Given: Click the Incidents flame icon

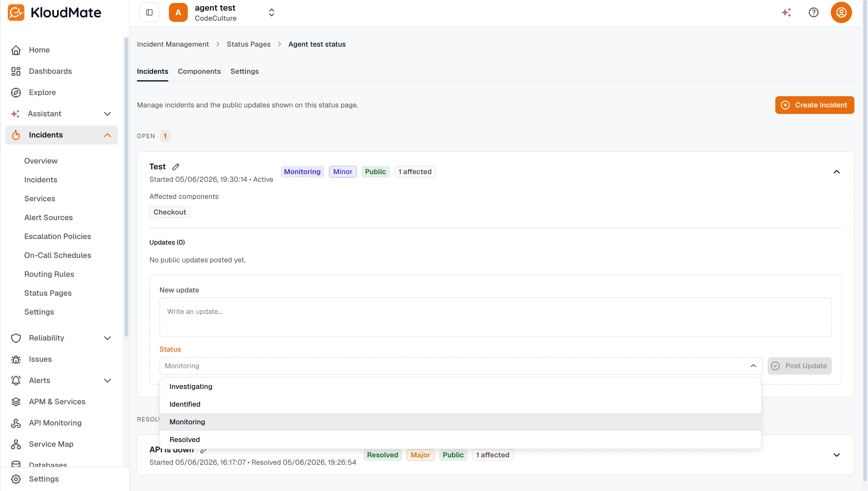Looking at the screenshot, I should (x=16, y=135).
